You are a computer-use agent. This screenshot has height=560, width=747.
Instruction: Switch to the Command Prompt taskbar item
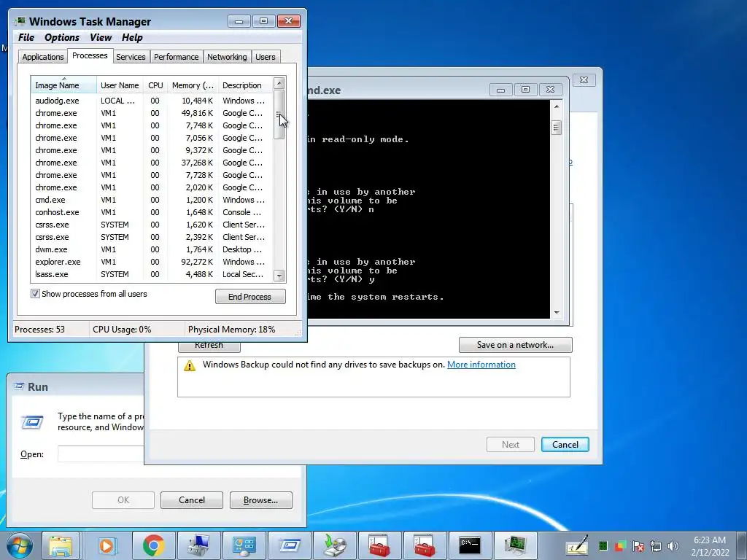coord(470,545)
